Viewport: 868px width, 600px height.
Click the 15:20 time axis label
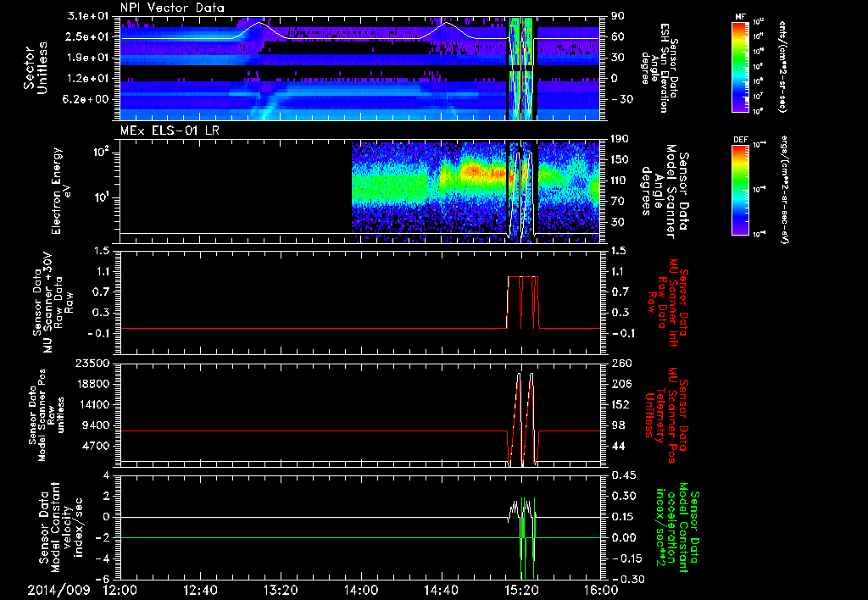pos(521,590)
